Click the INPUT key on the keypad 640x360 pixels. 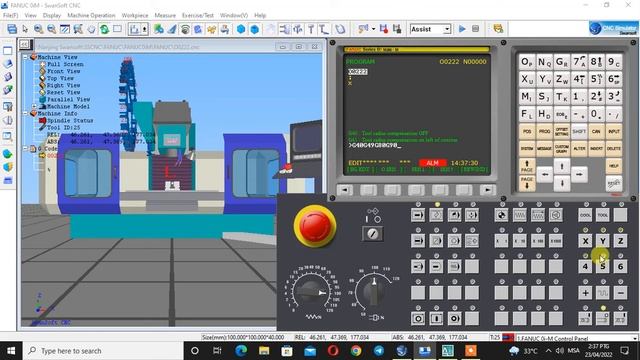click(x=613, y=132)
